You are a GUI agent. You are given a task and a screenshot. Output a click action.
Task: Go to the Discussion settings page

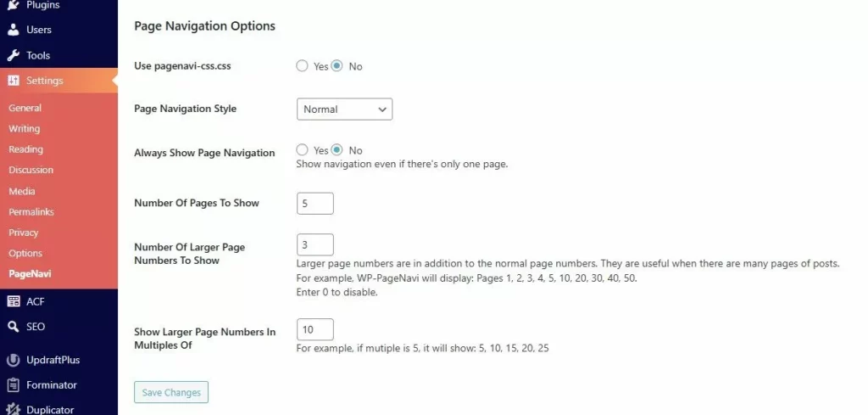point(31,171)
